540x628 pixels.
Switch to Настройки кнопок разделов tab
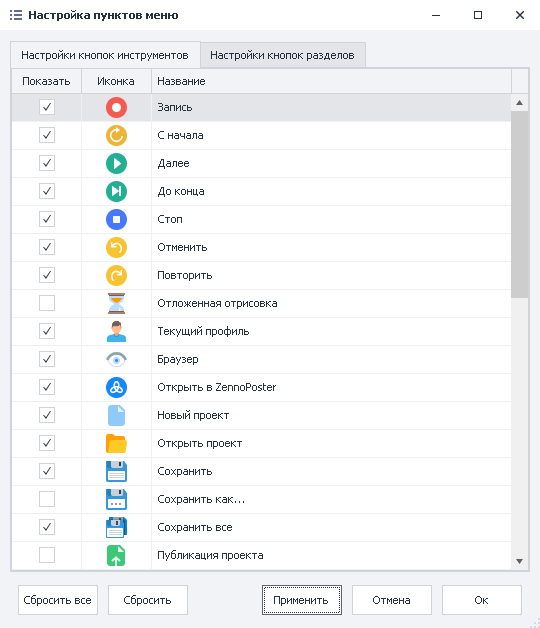point(282,55)
